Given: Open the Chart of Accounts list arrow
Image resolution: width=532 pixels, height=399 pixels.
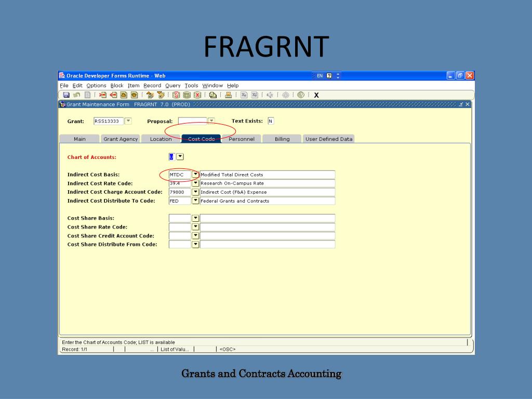Looking at the screenshot, I should (x=180, y=157).
